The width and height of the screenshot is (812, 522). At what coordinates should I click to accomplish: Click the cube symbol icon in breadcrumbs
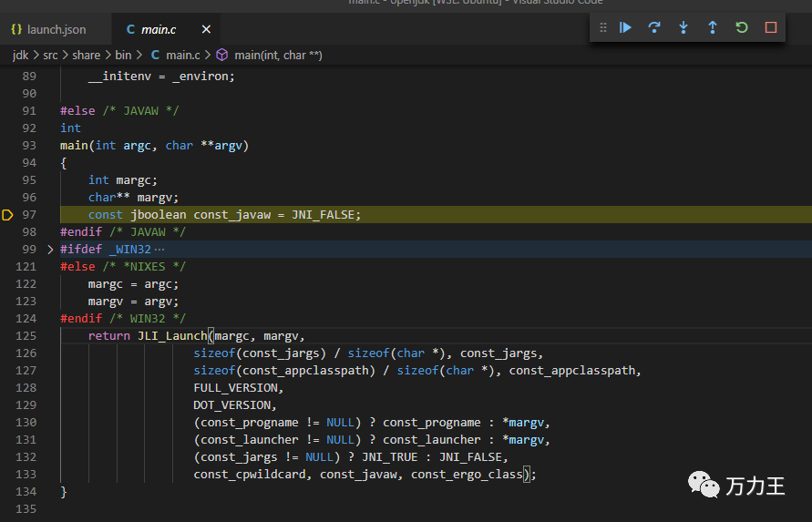click(x=221, y=56)
